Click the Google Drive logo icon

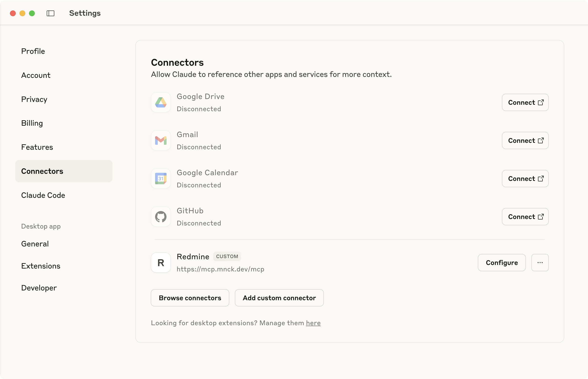(161, 102)
